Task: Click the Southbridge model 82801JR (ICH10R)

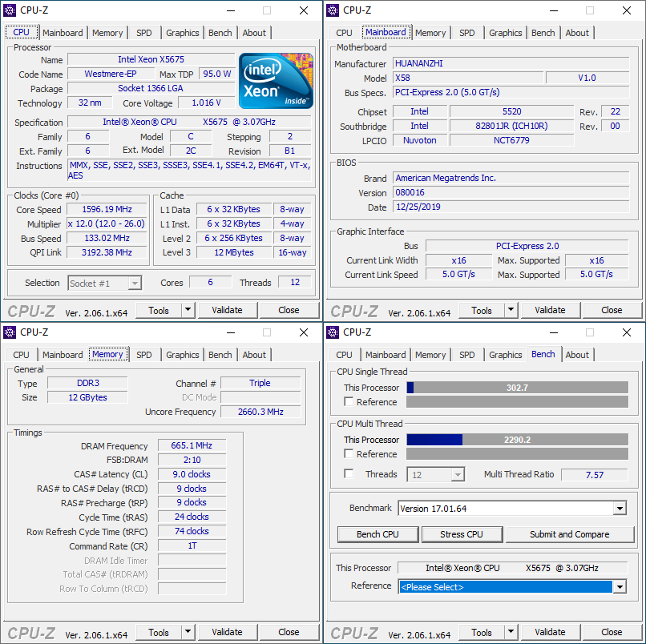Action: point(511,126)
